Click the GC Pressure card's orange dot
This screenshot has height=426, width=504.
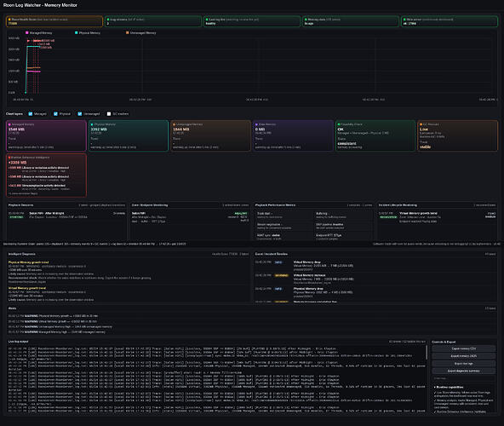pos(421,124)
